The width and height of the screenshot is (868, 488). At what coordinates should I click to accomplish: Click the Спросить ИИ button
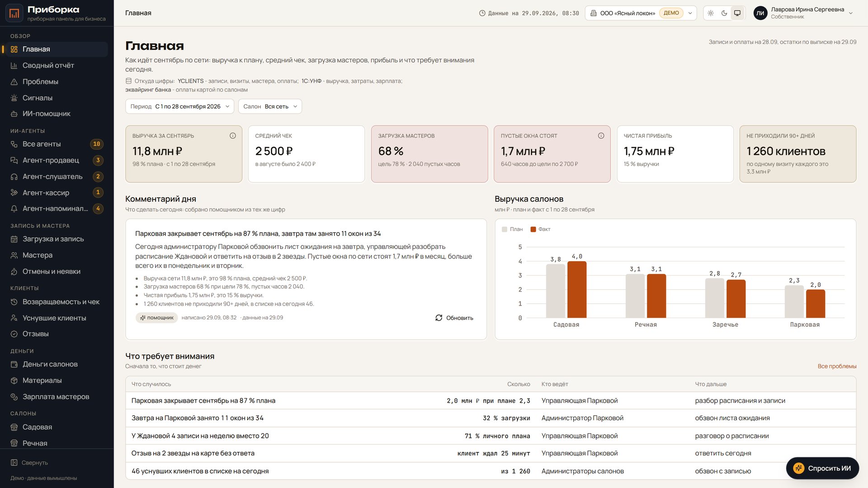(822, 468)
